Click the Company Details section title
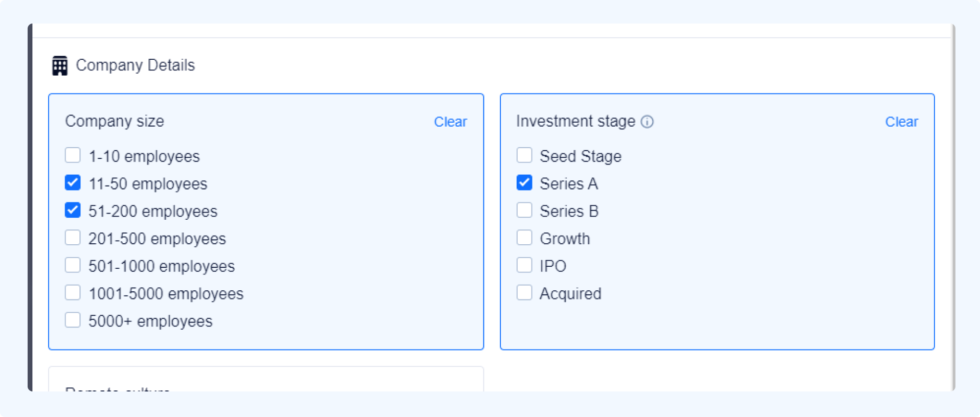 point(136,65)
